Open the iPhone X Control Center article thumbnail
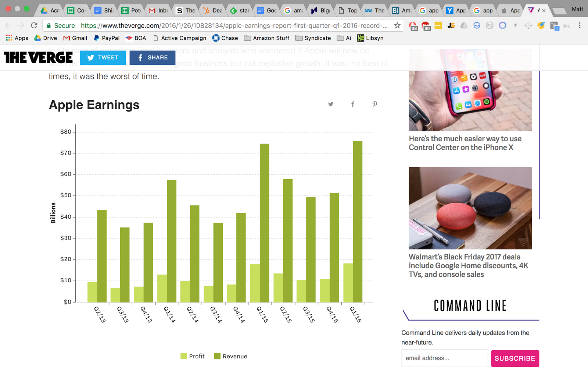The image size is (588, 368). 470,90
